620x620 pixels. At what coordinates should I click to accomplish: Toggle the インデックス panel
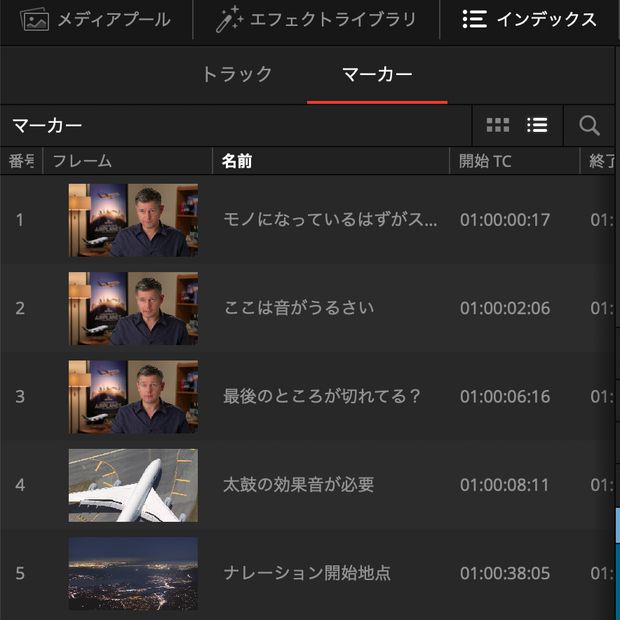pyautogui.click(x=529, y=19)
